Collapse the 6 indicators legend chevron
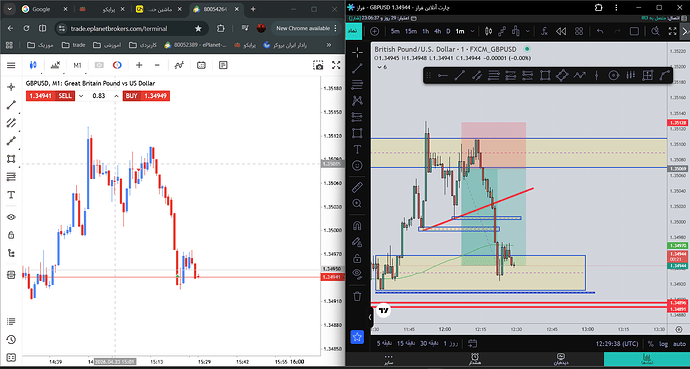The height and width of the screenshot is (369, 690). pyautogui.click(x=380, y=67)
